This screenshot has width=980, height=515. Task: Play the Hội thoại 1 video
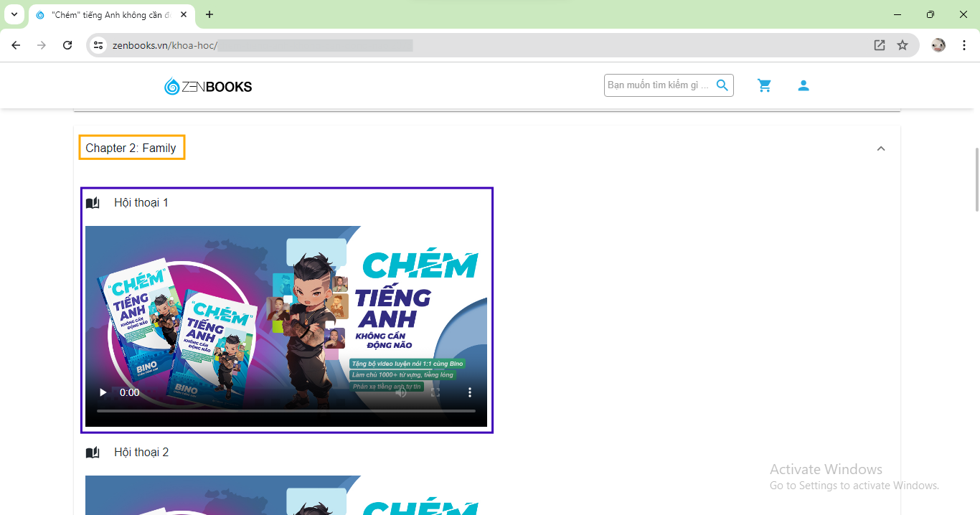point(103,392)
